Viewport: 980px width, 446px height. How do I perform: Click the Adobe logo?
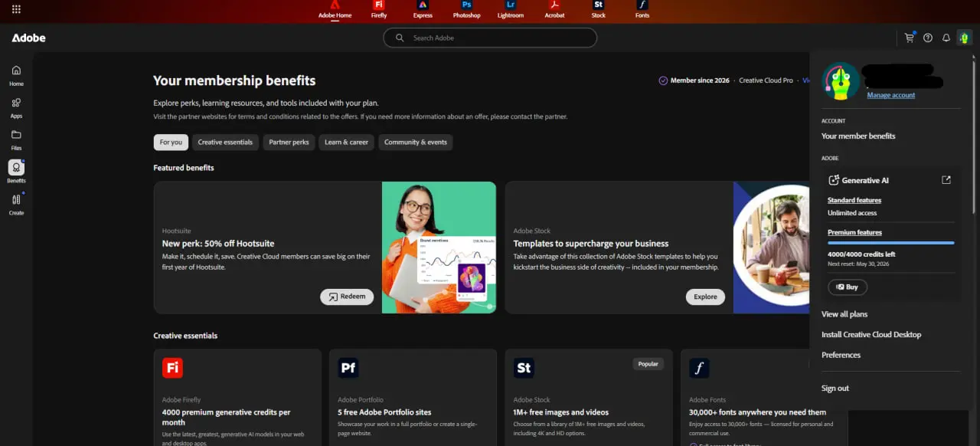point(28,38)
